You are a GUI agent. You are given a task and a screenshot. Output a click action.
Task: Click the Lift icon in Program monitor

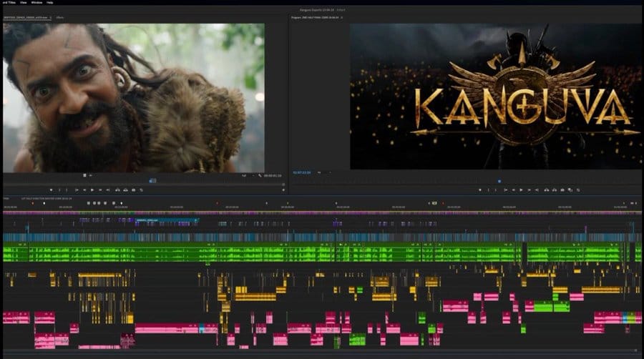coord(546,190)
